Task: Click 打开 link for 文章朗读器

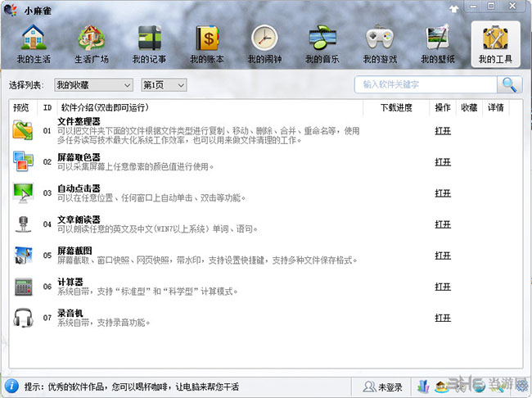Action: 443,224
